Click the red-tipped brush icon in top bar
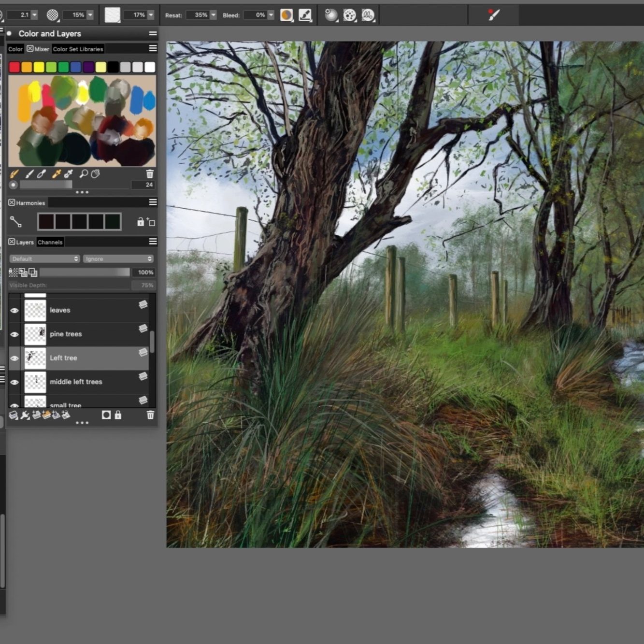 493,15
